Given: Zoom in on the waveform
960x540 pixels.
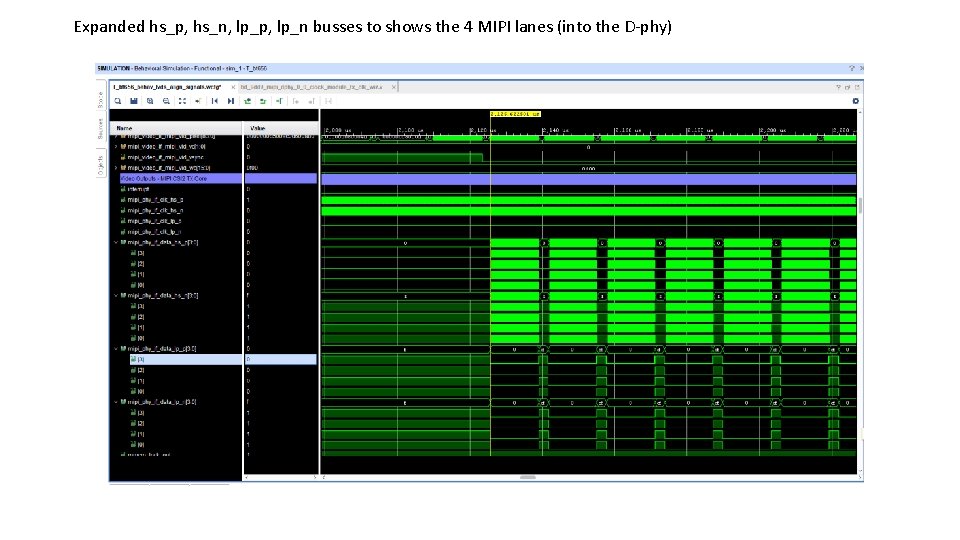Looking at the screenshot, I should 150,101.
